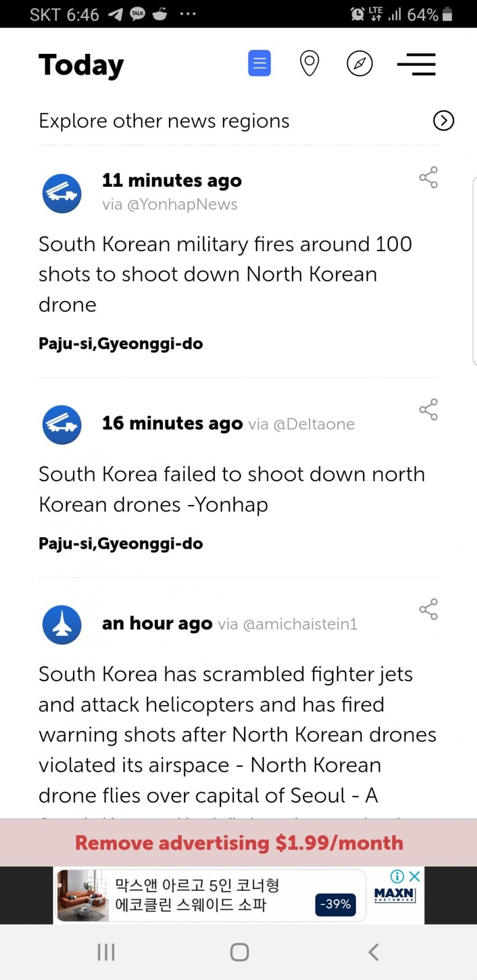Share the 11 minutes ago post
The width and height of the screenshot is (477, 980).
(x=428, y=178)
